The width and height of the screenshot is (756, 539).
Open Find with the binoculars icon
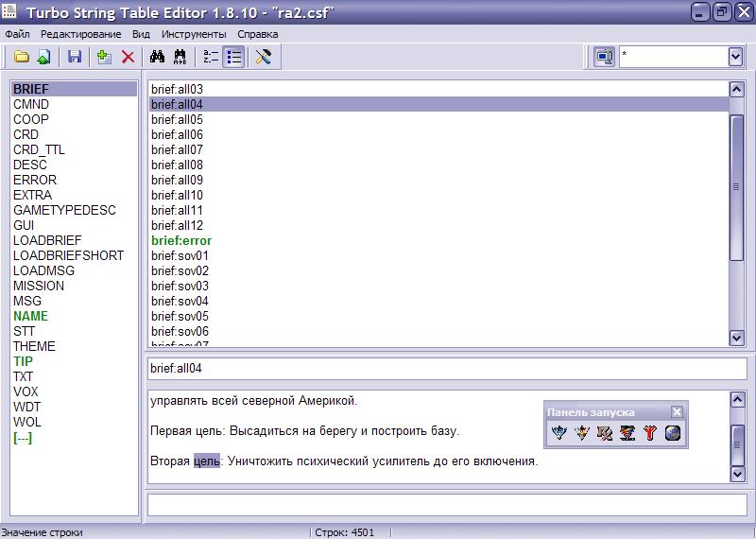[157, 57]
